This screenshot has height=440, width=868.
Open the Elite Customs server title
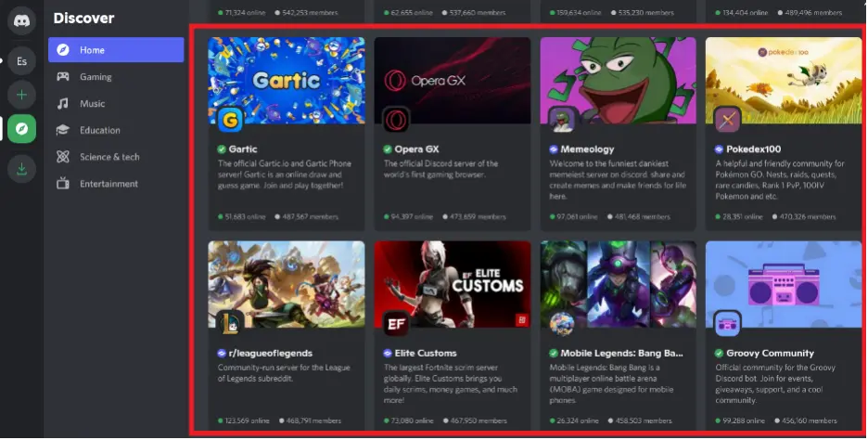tap(426, 353)
